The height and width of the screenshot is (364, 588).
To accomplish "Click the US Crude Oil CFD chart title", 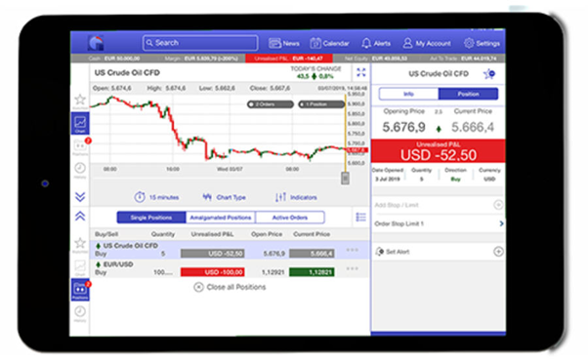I will coord(127,72).
